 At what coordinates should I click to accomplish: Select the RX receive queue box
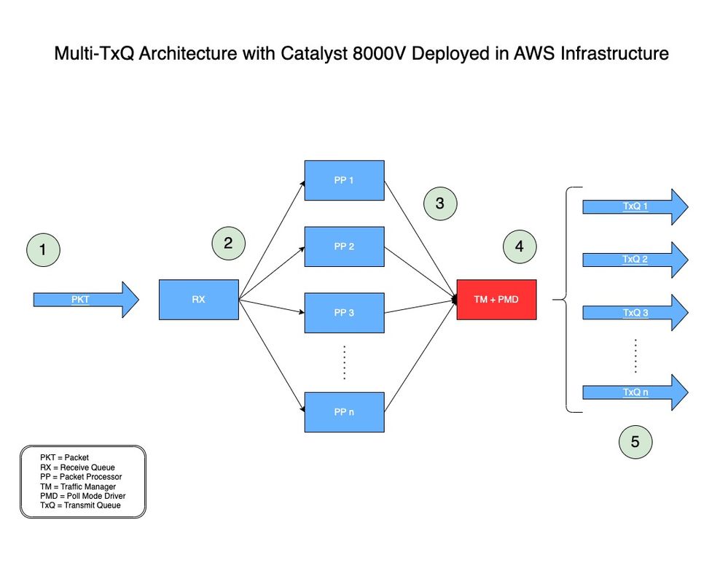coord(199,300)
